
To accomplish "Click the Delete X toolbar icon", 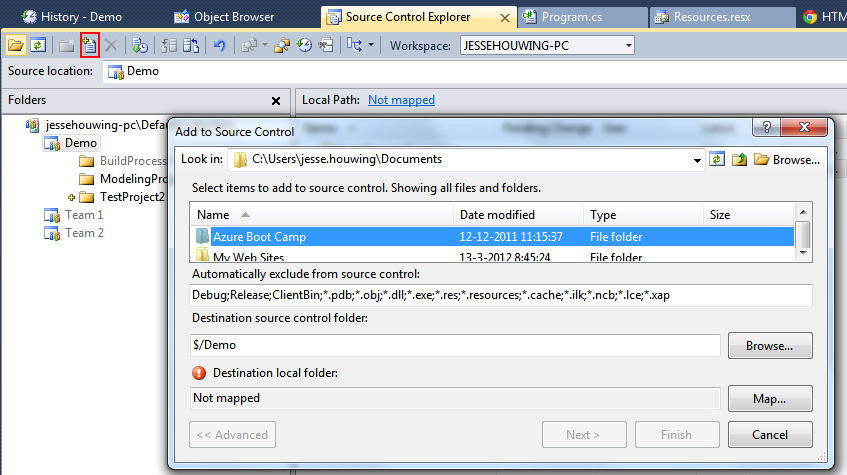I will pos(111,45).
